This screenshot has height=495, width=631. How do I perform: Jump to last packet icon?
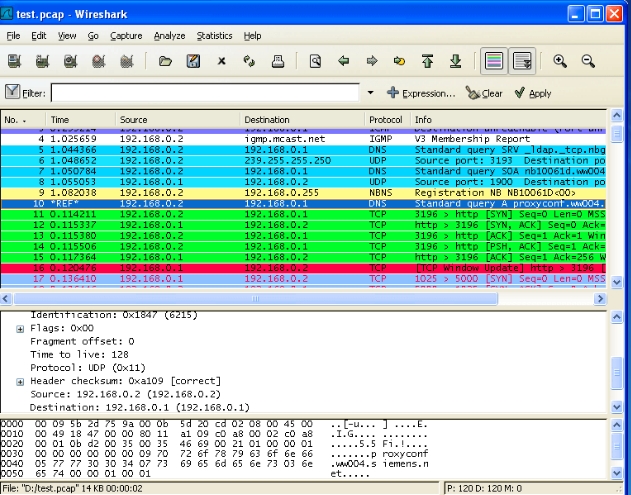[456, 61]
